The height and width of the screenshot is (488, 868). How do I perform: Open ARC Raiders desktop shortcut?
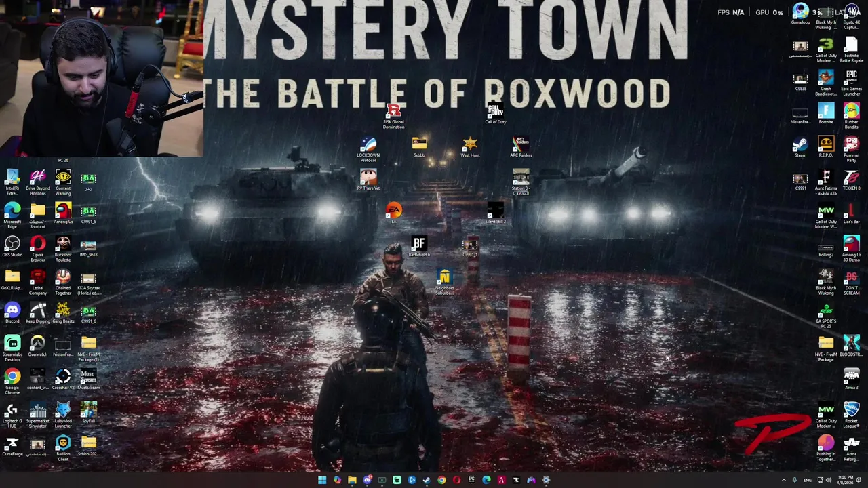pyautogui.click(x=521, y=147)
